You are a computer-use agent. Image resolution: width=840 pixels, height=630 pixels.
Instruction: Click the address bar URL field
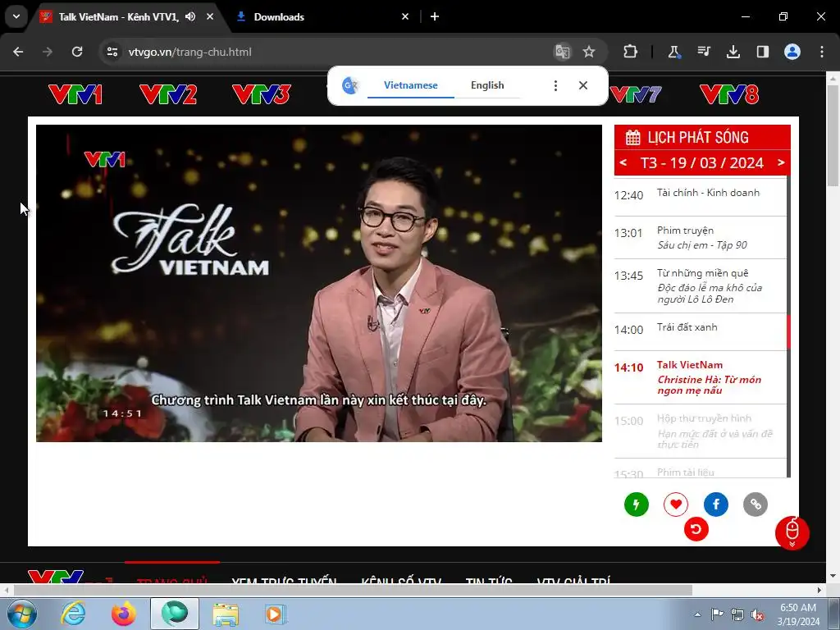332,52
